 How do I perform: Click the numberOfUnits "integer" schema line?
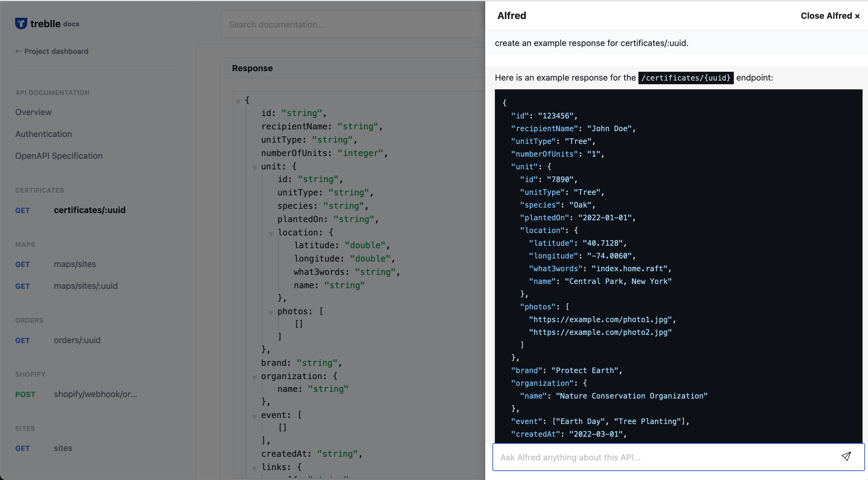click(324, 153)
